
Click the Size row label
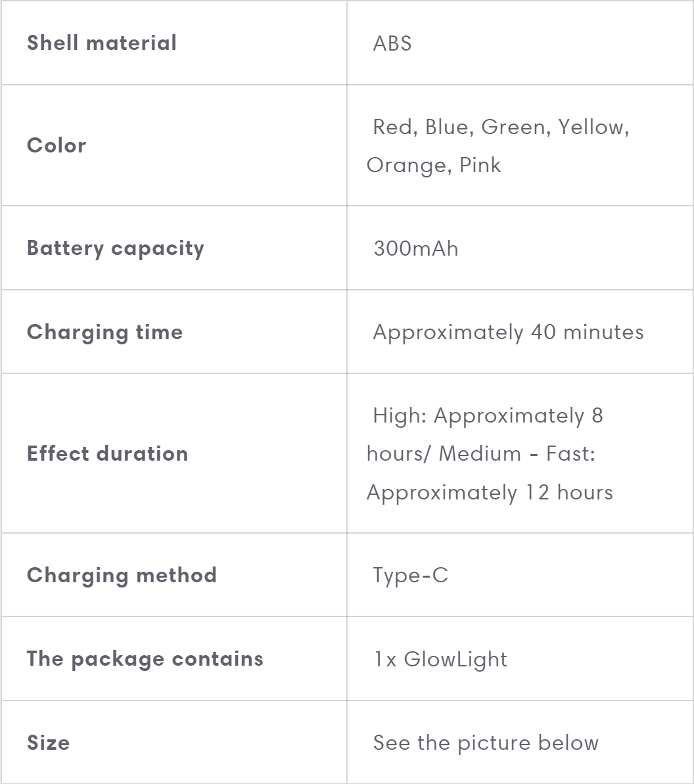(49, 743)
